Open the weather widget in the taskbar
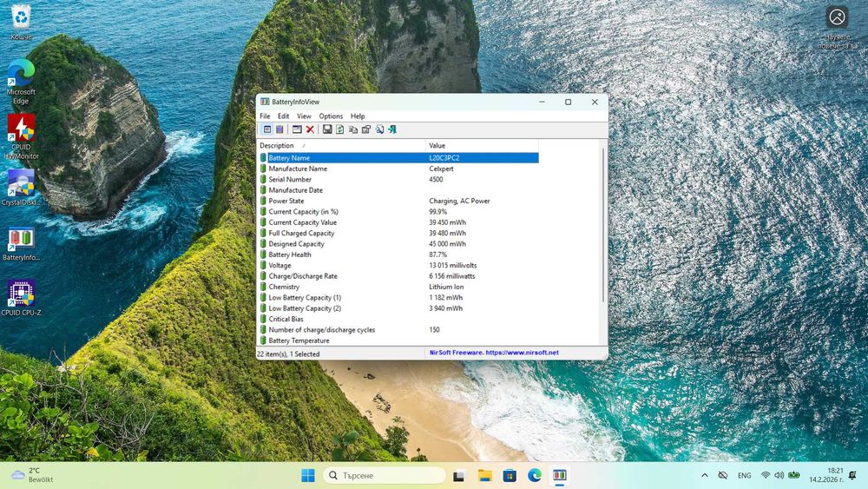This screenshot has height=489, width=868. point(33,475)
